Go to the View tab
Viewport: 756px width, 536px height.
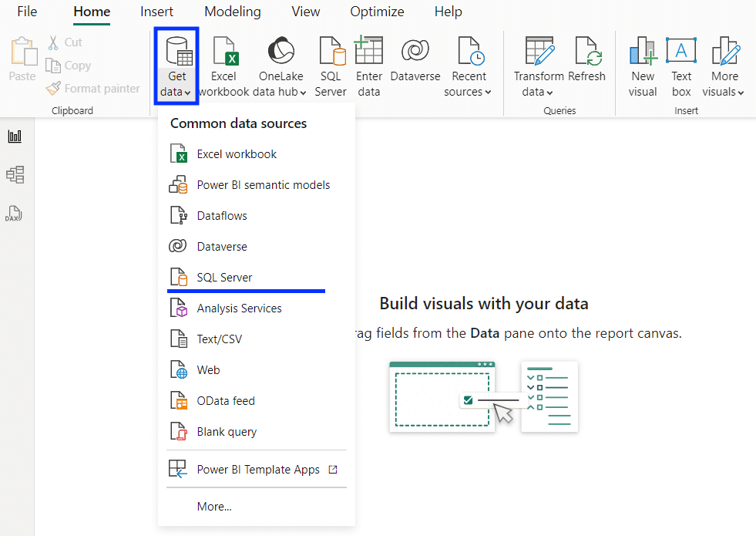306,12
